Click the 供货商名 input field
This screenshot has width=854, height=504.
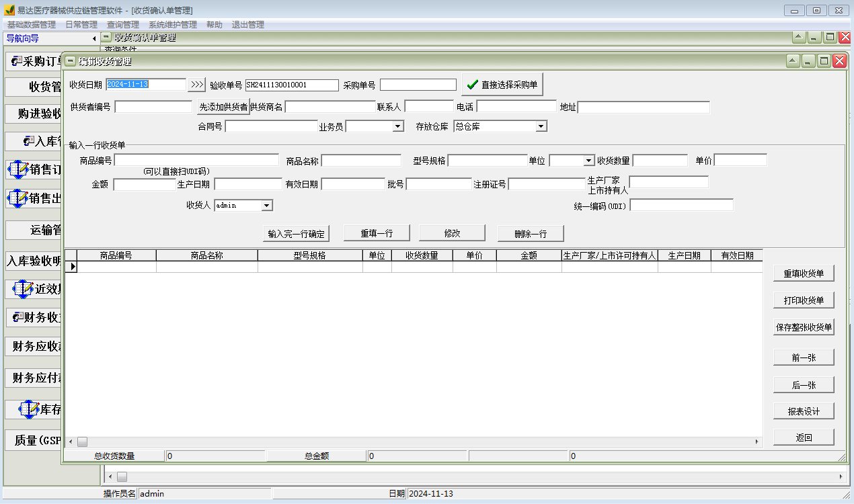[x=330, y=107]
